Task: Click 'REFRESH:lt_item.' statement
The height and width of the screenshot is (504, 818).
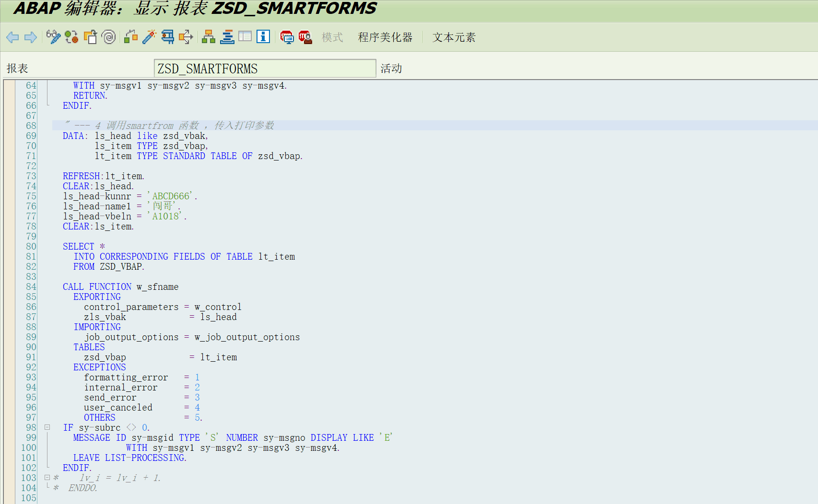Action: click(x=104, y=176)
